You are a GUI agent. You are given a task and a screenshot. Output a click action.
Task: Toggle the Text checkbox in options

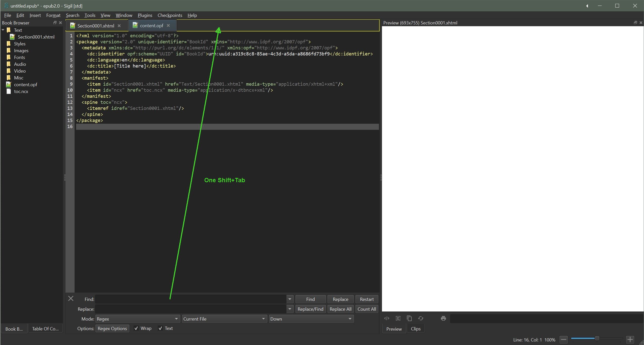[x=160, y=328]
